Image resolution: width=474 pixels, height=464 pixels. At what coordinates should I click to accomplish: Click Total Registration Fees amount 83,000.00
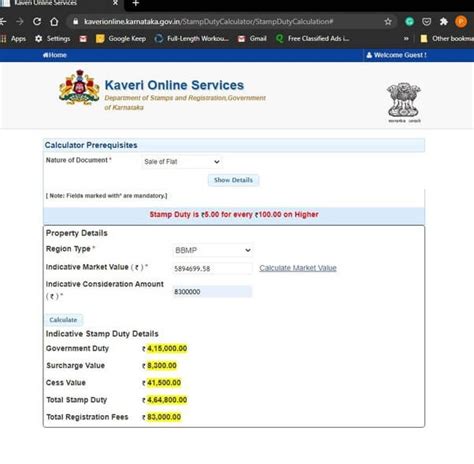click(164, 417)
